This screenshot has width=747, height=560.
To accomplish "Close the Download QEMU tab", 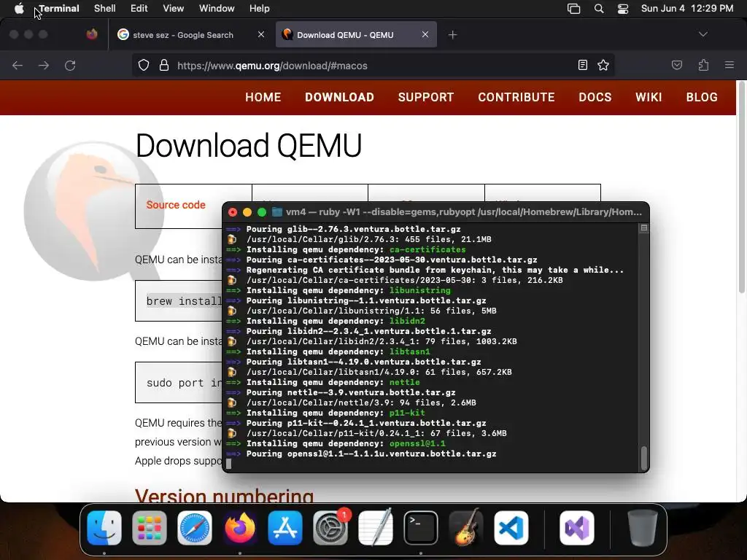I will coord(425,34).
